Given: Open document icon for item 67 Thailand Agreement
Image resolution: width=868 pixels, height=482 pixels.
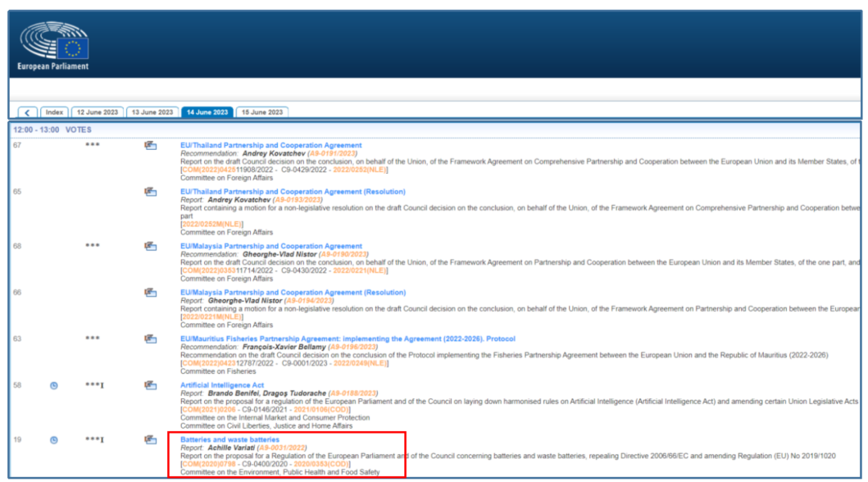Looking at the screenshot, I should [x=150, y=145].
